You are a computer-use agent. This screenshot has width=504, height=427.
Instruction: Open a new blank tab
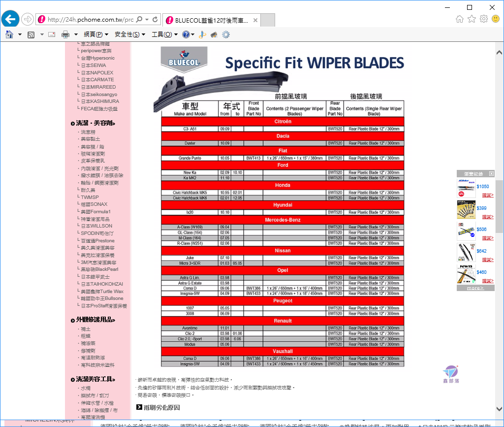(x=267, y=20)
